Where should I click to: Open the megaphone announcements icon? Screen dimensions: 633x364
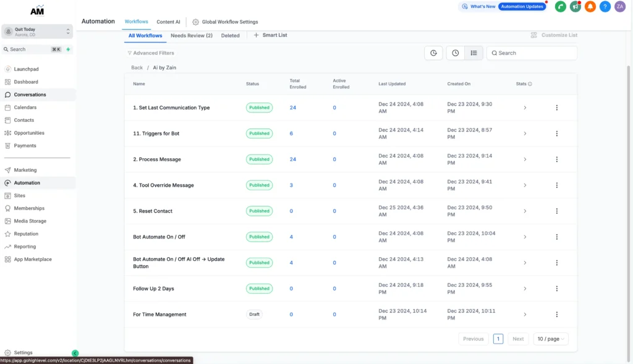(x=576, y=7)
